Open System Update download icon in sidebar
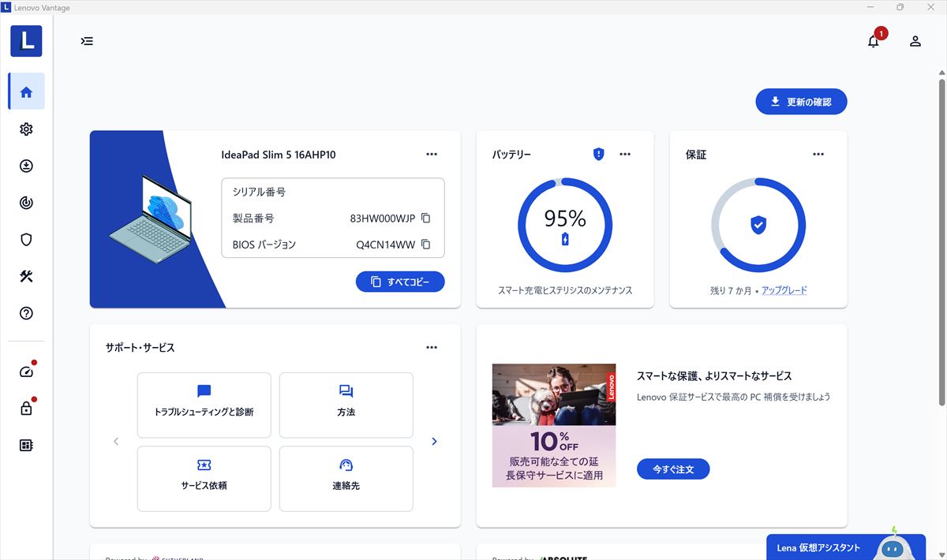The image size is (947, 560). pos(26,166)
